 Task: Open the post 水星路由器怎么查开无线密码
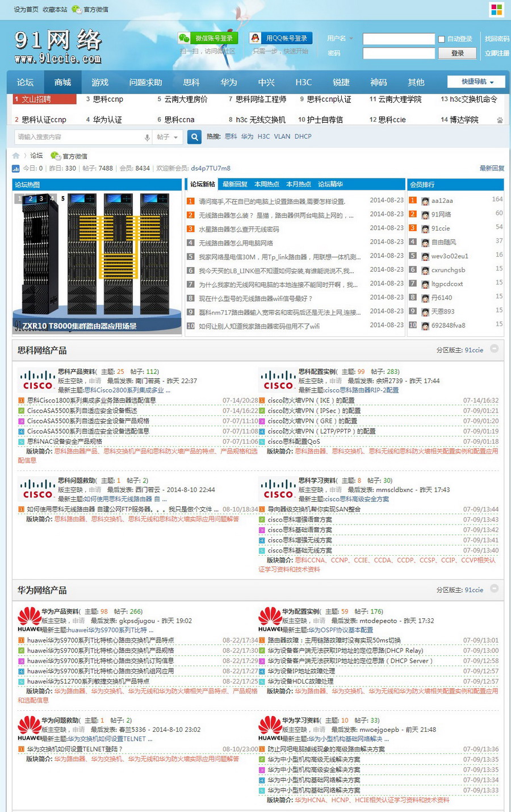[x=238, y=229]
